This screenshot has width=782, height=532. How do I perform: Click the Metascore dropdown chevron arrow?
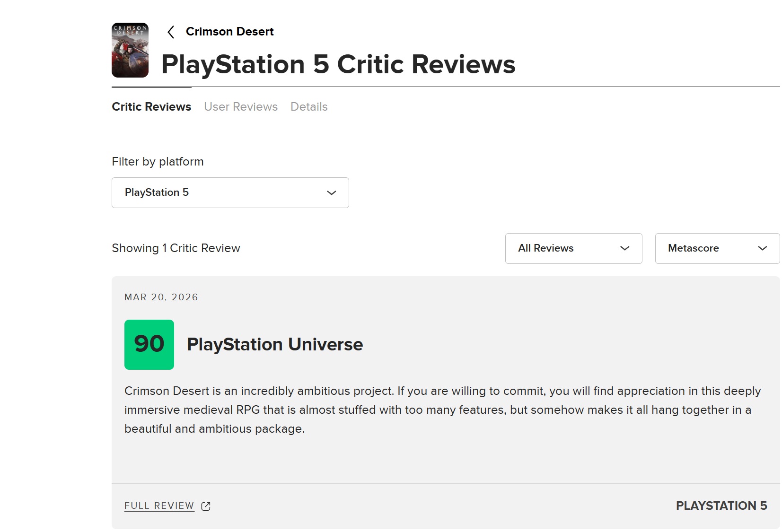(x=762, y=248)
